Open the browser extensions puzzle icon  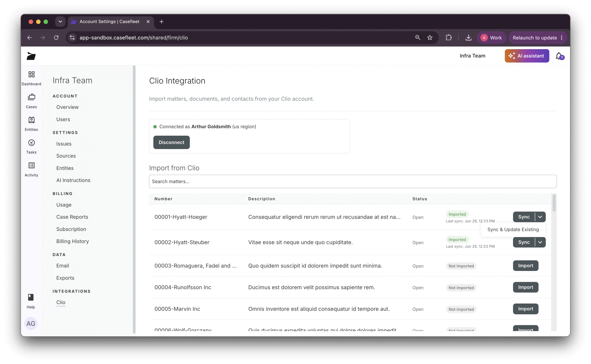click(449, 38)
